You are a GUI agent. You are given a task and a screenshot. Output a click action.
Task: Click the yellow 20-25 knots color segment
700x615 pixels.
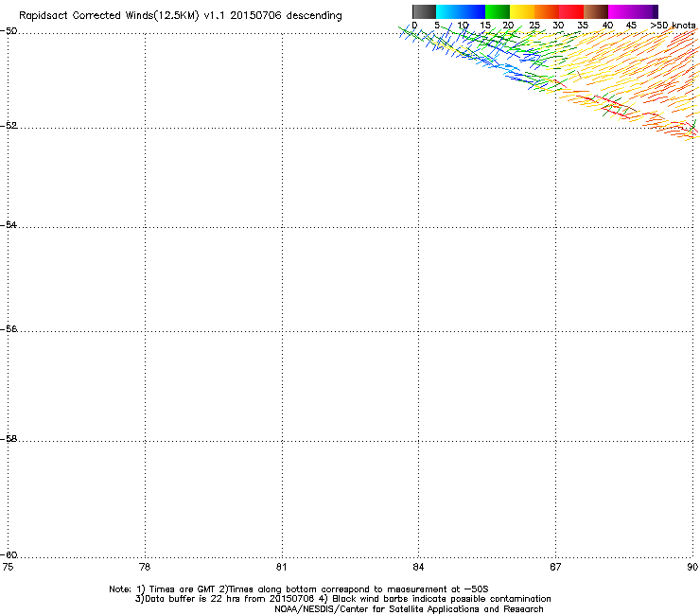tap(522, 11)
